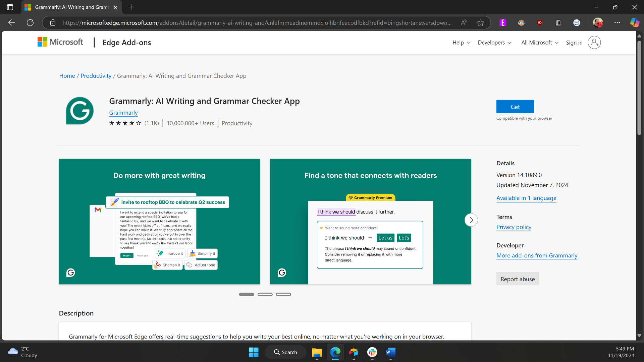
Task: Click Get button to install
Action: pos(515,107)
